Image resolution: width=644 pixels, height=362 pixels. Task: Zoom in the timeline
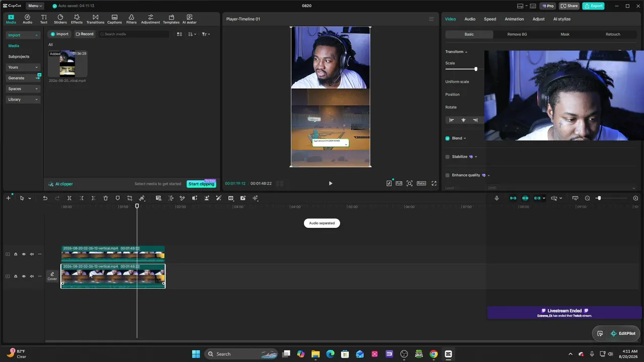635,198
